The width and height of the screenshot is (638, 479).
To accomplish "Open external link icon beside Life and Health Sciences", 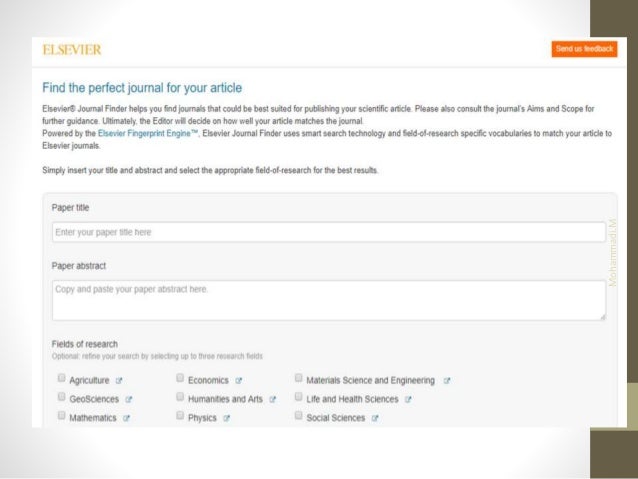I will (408, 400).
